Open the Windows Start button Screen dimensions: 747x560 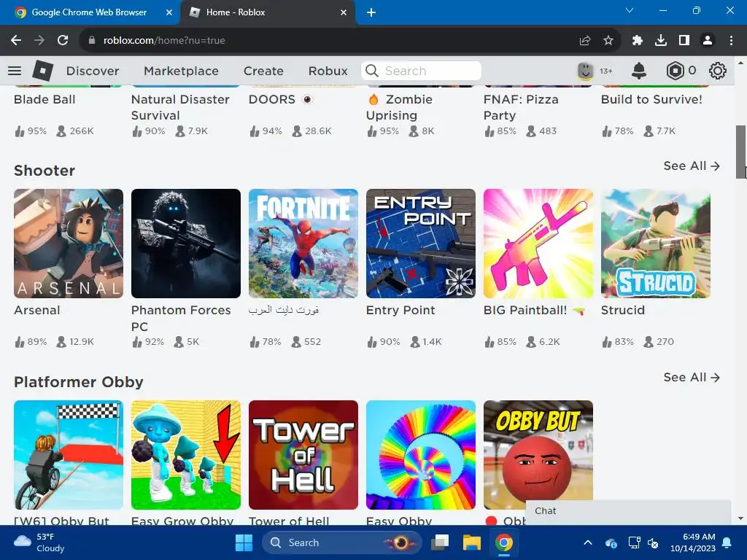(x=244, y=542)
